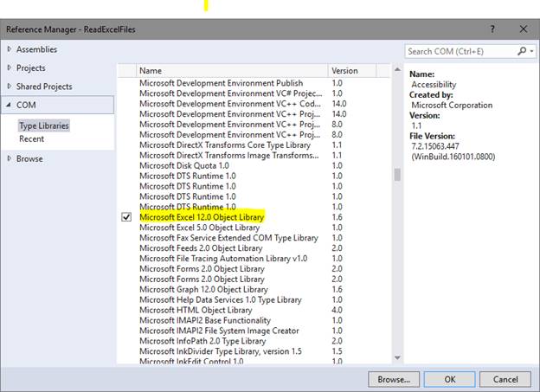
Task: Select the COM category
Action: 58,105
